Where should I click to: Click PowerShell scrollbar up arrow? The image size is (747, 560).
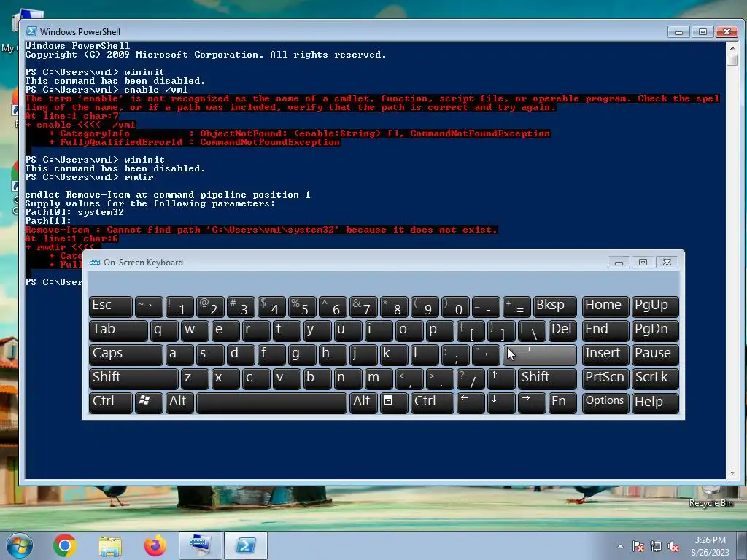[x=732, y=47]
